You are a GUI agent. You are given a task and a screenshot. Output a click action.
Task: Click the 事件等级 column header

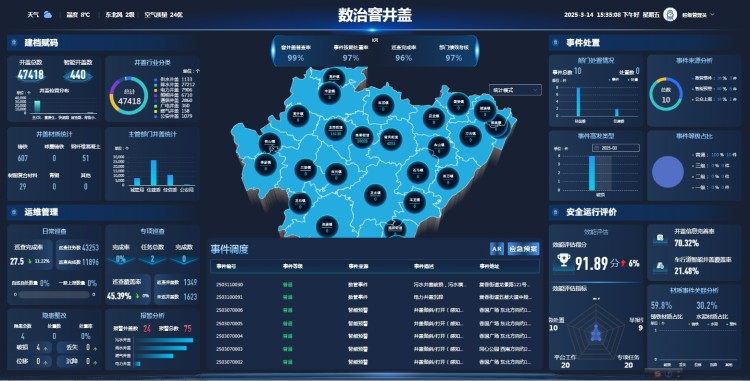[x=292, y=266]
